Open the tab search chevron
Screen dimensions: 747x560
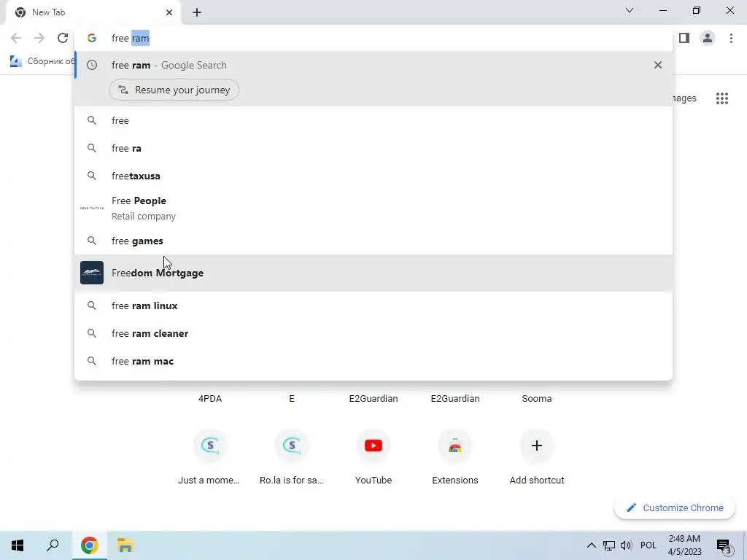[630, 10]
